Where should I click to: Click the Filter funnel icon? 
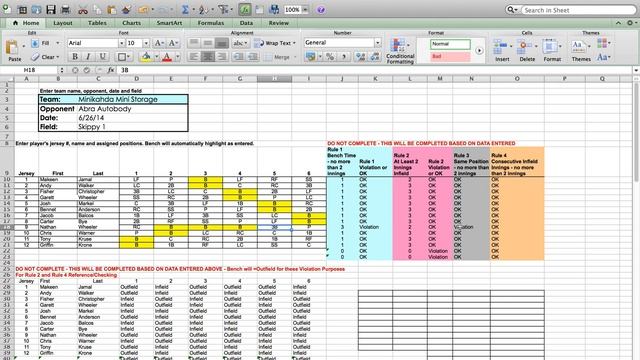point(223,9)
